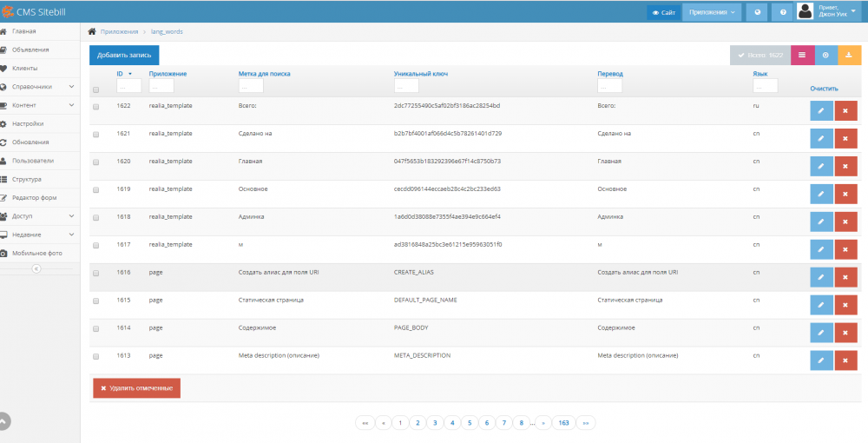
Task: Open the Приложения dropdown in the top bar
Action: (x=713, y=12)
